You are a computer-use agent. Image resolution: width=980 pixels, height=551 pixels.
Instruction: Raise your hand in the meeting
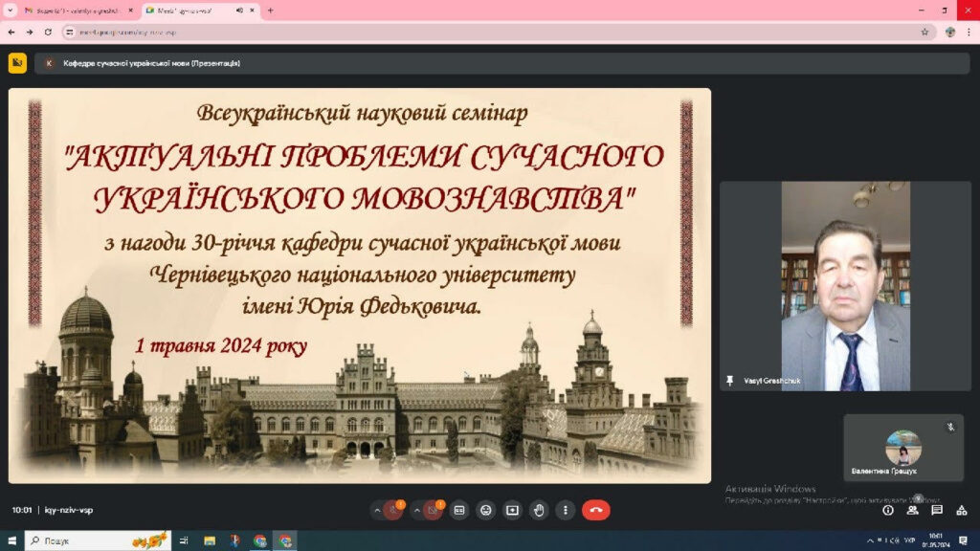coord(540,510)
